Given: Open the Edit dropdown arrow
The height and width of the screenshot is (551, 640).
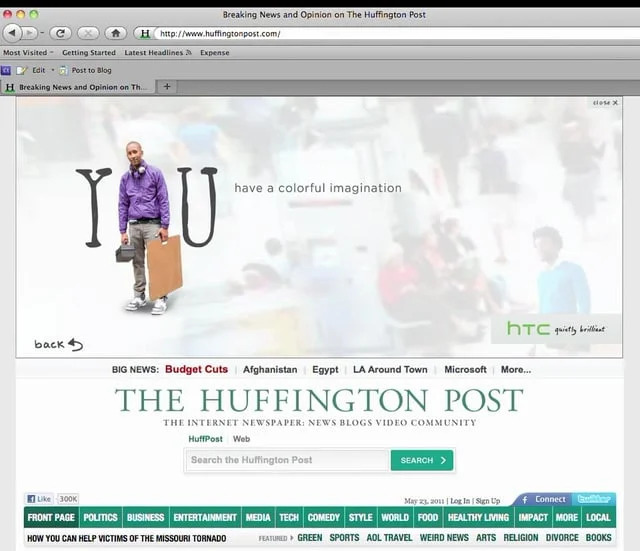Looking at the screenshot, I should [x=53, y=70].
